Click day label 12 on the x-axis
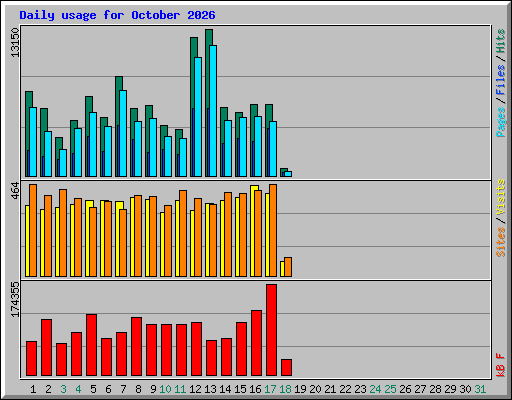Screen dimensions: 512x400 [x=195, y=389]
